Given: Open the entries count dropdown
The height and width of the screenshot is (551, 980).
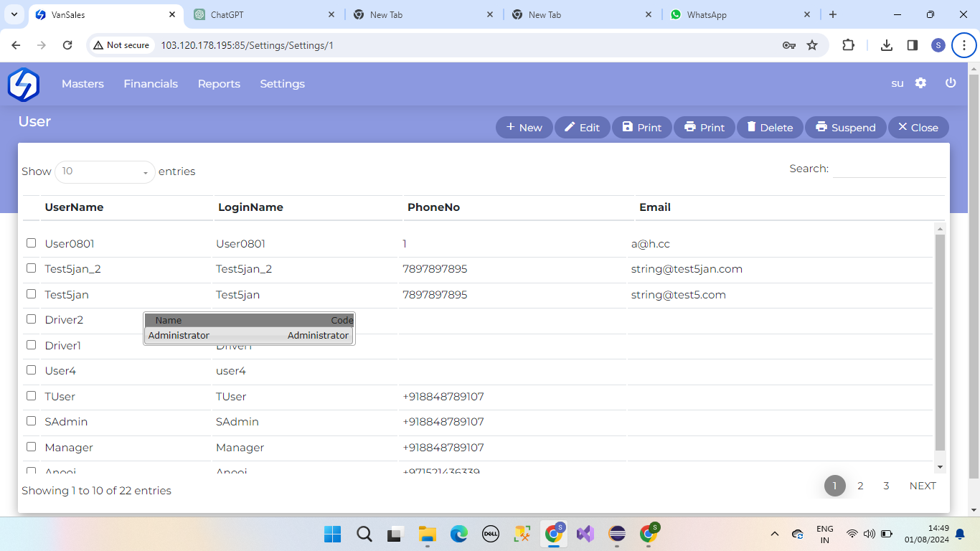Looking at the screenshot, I should [105, 171].
